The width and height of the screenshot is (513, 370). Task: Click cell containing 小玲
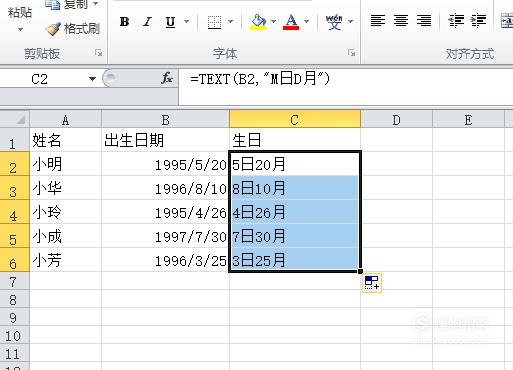[65, 212]
